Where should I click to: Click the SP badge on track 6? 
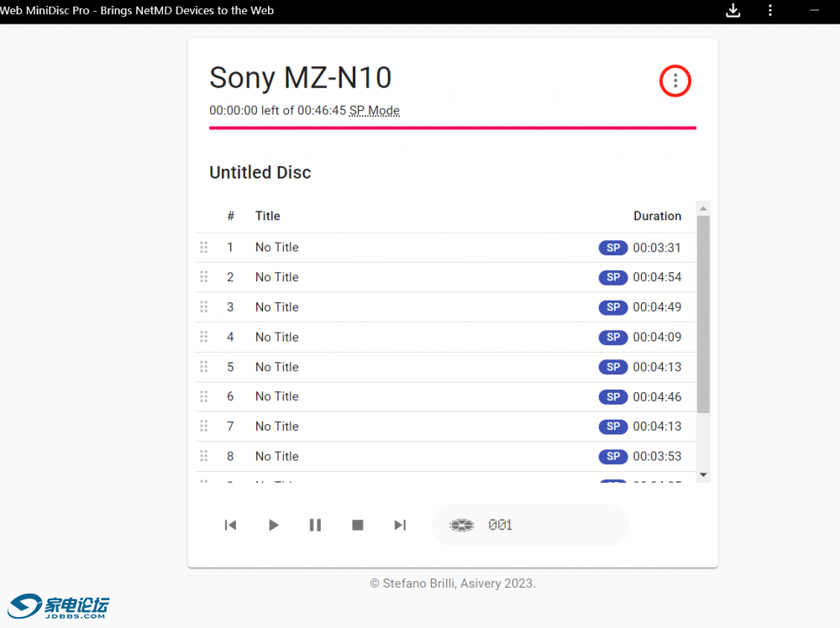(613, 397)
